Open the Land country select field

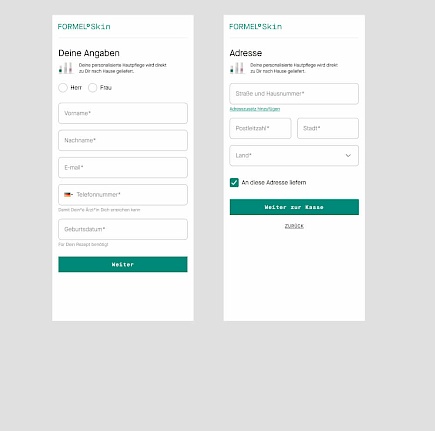point(294,156)
